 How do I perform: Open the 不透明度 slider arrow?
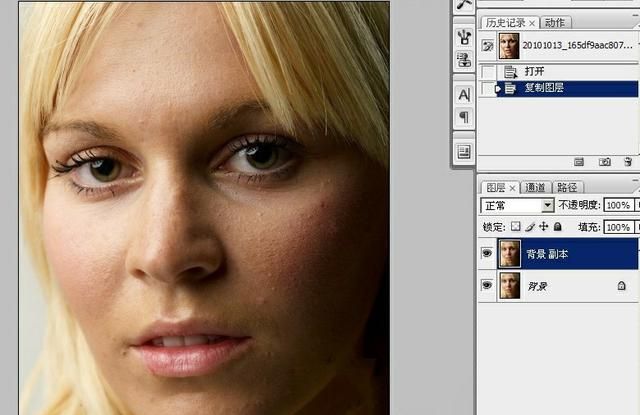tap(637, 205)
